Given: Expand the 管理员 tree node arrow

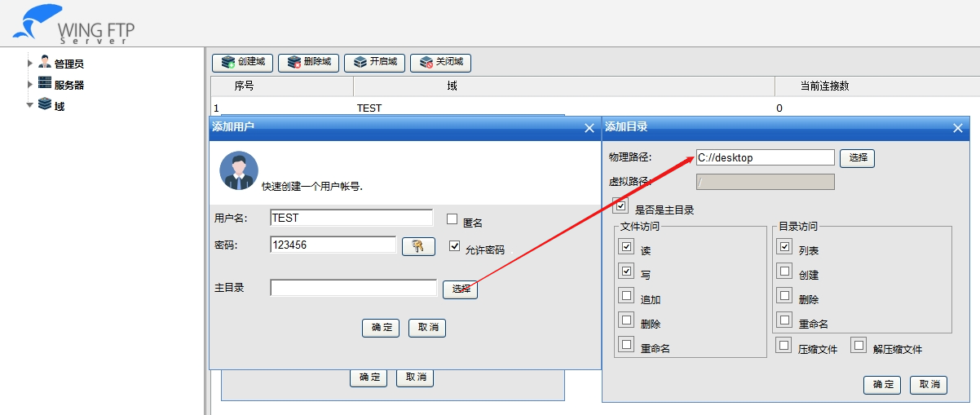Looking at the screenshot, I should [x=30, y=63].
